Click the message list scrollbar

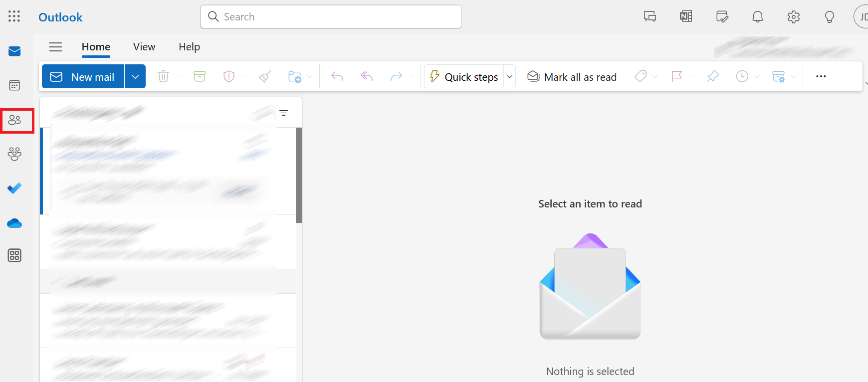[x=299, y=175]
